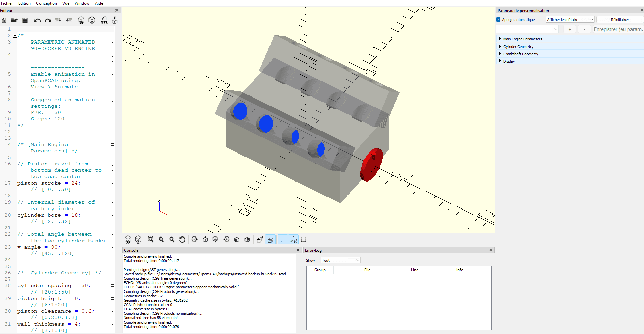The image size is (644, 334).
Task: Open the Vue menu
Action: (66, 3)
